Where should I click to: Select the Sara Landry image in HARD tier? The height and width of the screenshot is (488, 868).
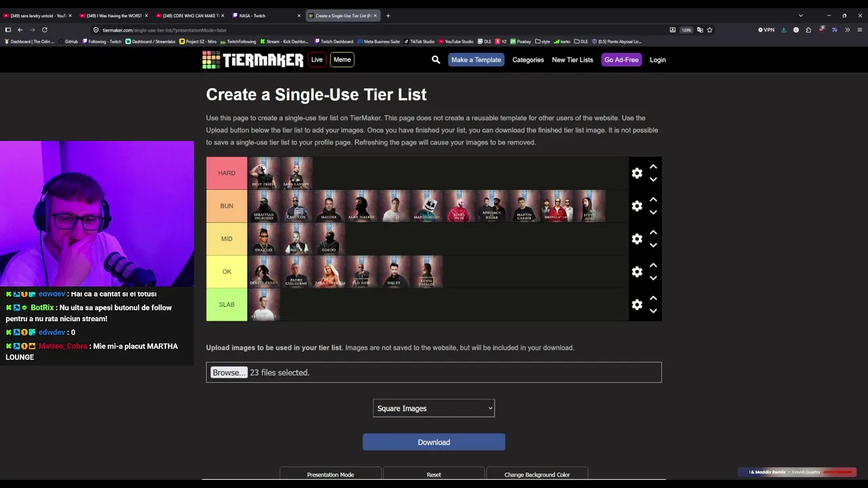[x=296, y=174]
